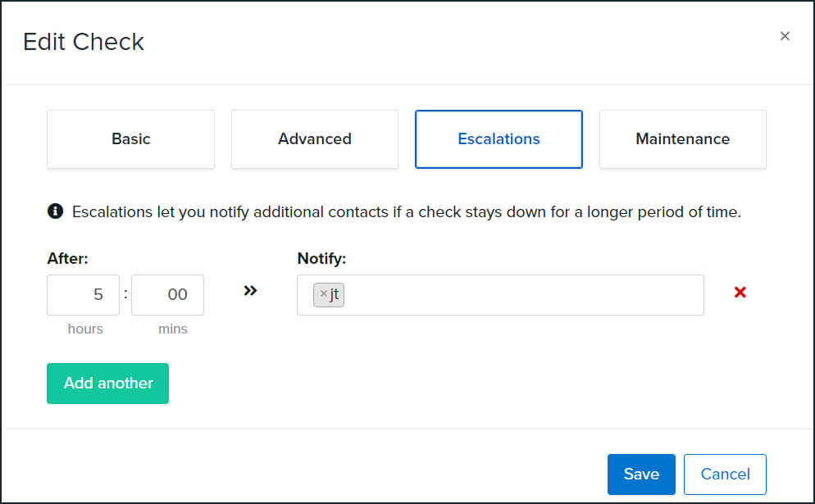Click the info icon beside escalations description
The width and height of the screenshot is (815, 504).
(55, 211)
